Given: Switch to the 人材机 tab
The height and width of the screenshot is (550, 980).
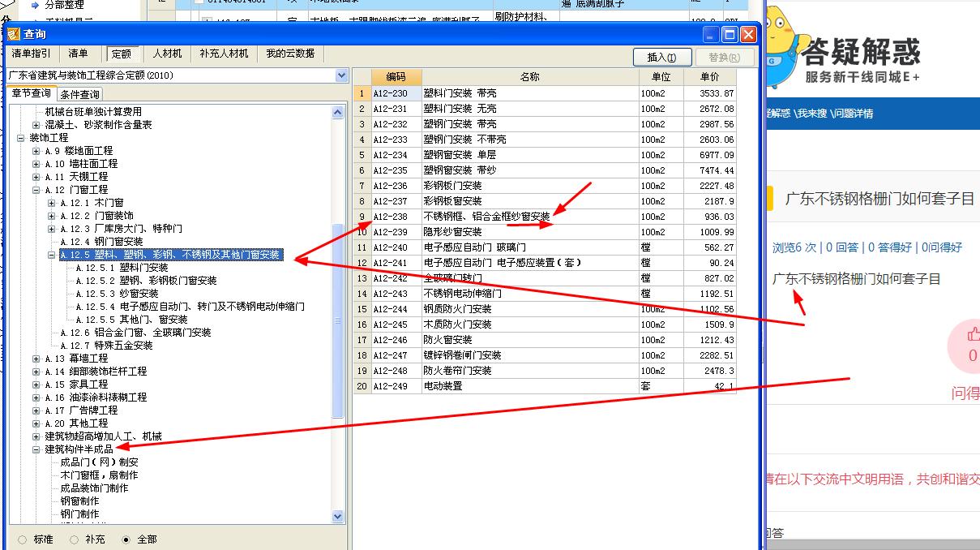Looking at the screenshot, I should [168, 54].
